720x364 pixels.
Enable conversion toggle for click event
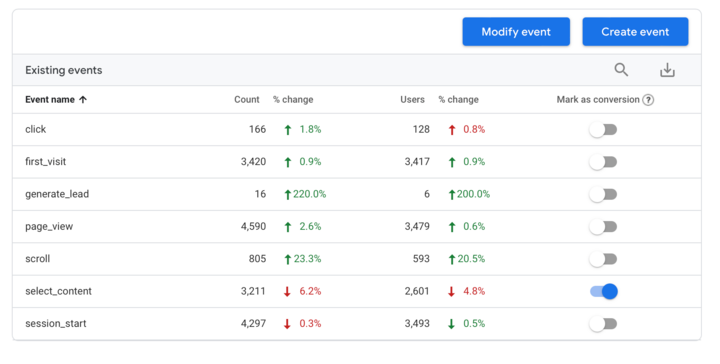[603, 129]
